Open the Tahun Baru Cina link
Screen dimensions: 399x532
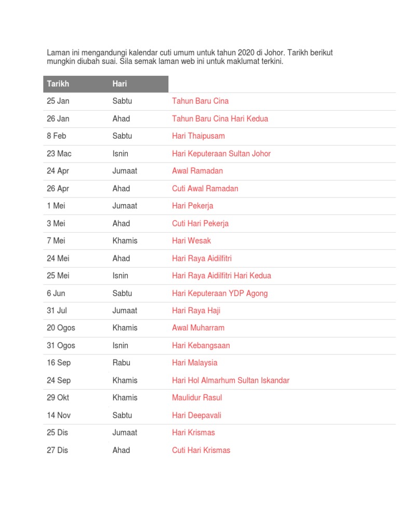tap(200, 101)
